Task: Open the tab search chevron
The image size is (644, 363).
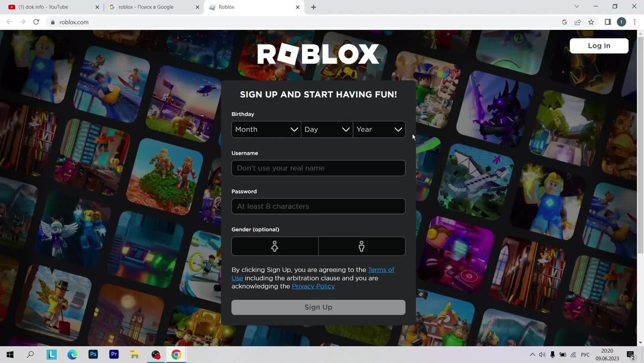Action: (577, 7)
